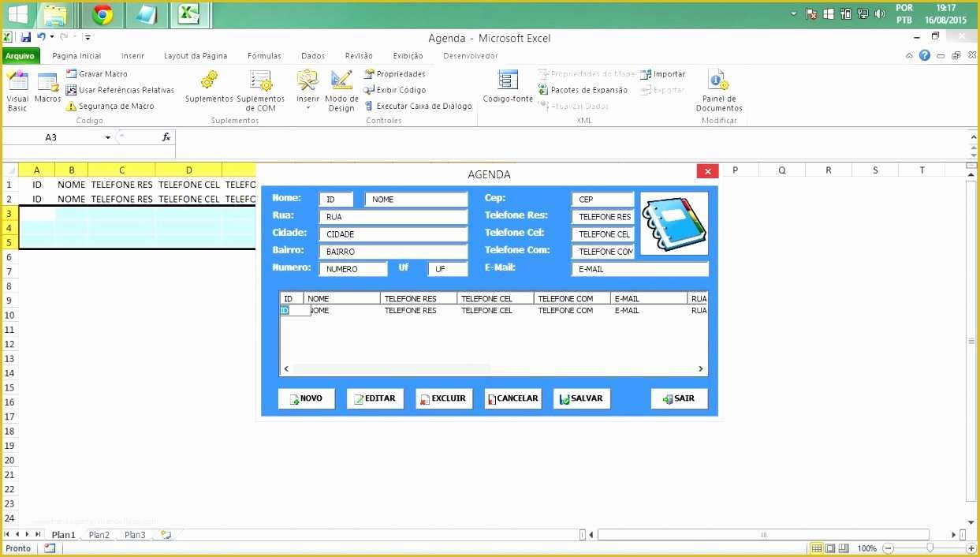
Task: Toggle Modo de Design
Action: point(341,92)
